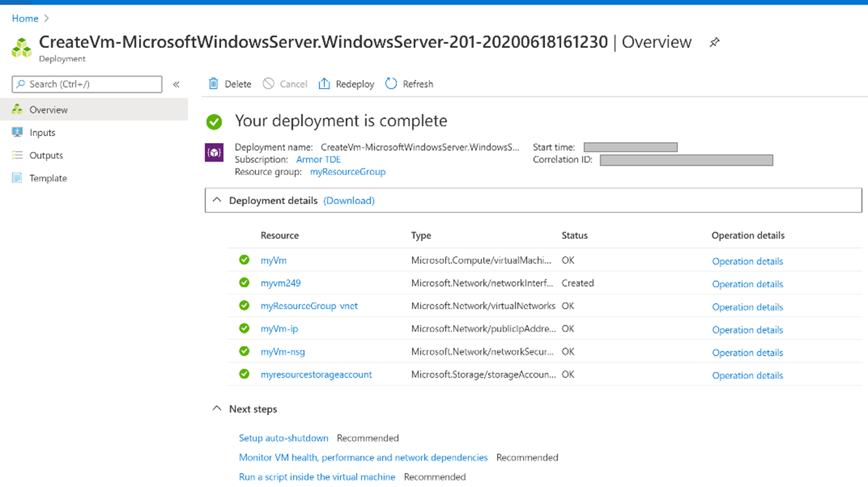Open myresourcestorageaccount resource

click(316, 374)
